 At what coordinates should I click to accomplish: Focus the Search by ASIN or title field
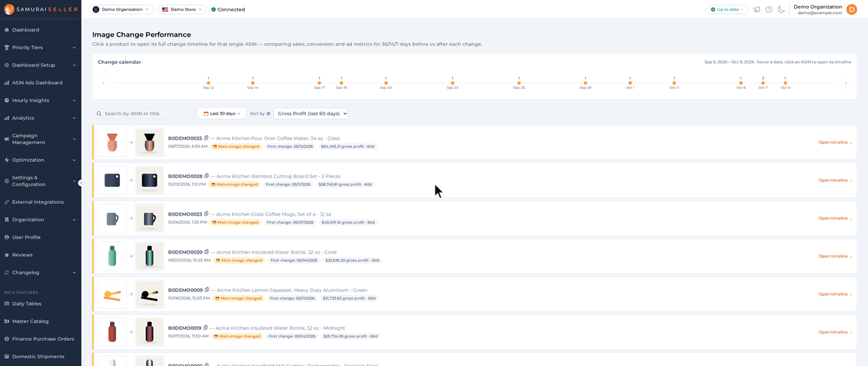[143, 114]
